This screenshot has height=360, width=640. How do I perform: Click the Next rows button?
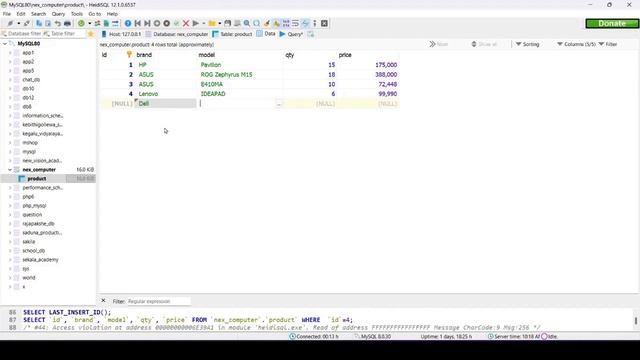pos(439,44)
